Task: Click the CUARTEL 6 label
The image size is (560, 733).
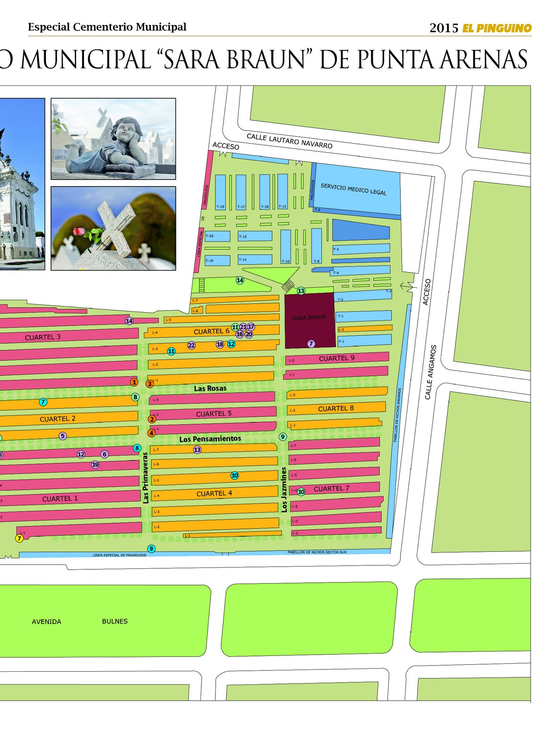Action: coord(212,331)
